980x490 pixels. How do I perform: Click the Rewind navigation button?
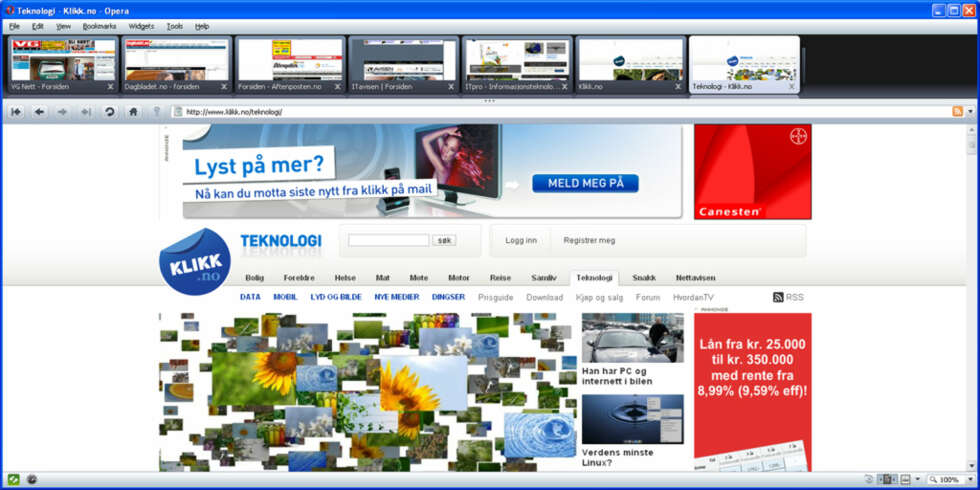pos(16,111)
